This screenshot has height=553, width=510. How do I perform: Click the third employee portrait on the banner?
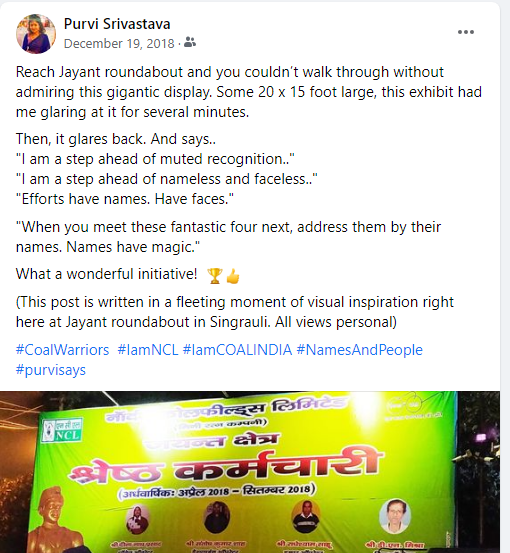306,516
